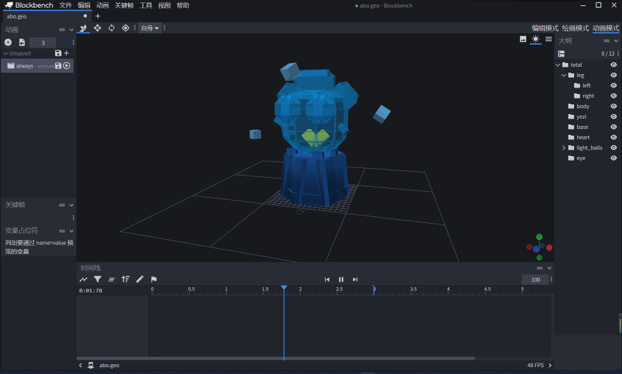Switch to 编辑模式 mode

tap(545, 28)
